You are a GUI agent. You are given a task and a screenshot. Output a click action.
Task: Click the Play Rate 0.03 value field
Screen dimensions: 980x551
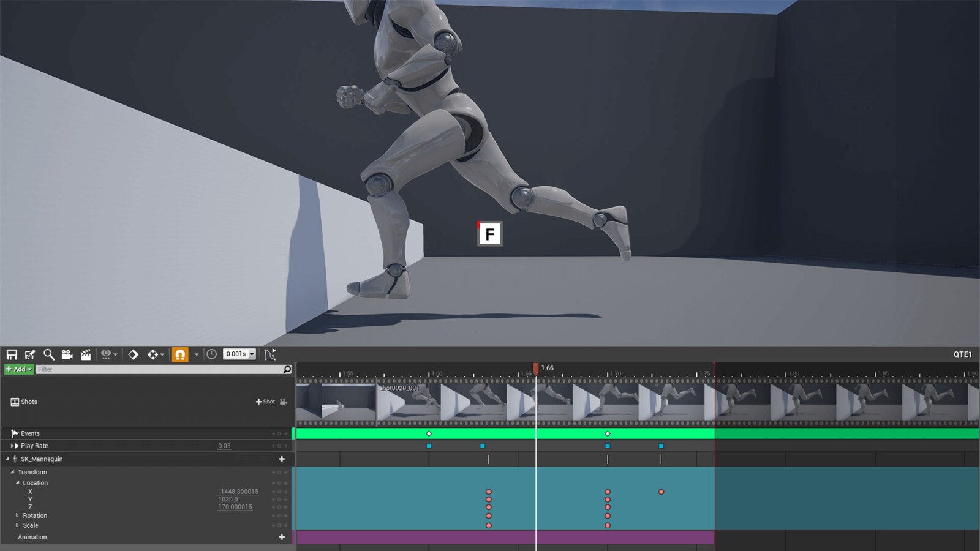(225, 446)
